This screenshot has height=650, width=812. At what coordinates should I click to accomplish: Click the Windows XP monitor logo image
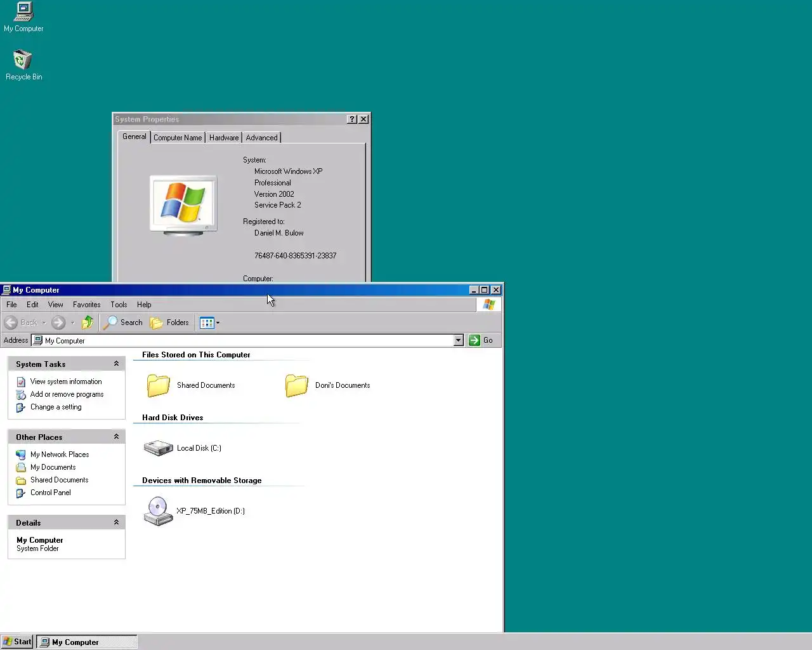click(x=183, y=206)
